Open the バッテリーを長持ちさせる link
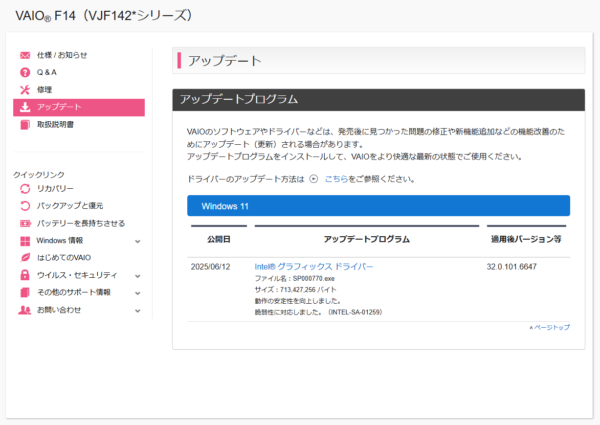 [81, 223]
